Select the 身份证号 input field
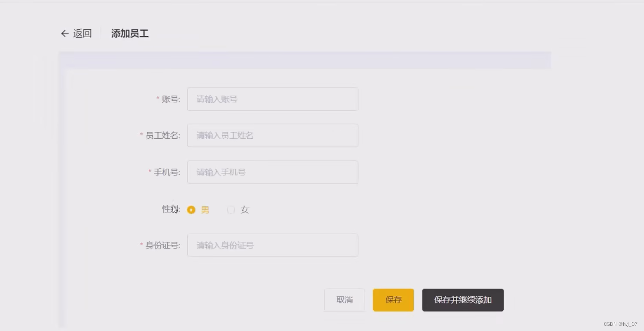Viewport: 644px width, 331px height. point(272,245)
